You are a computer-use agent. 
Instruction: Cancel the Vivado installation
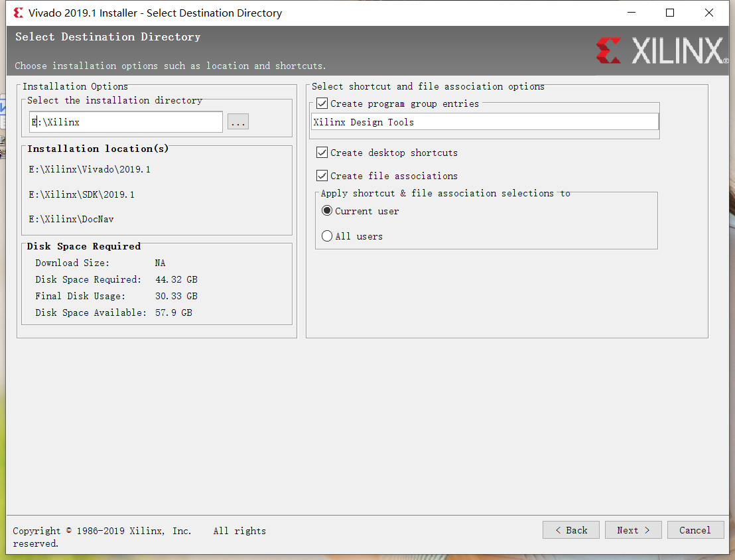click(695, 530)
